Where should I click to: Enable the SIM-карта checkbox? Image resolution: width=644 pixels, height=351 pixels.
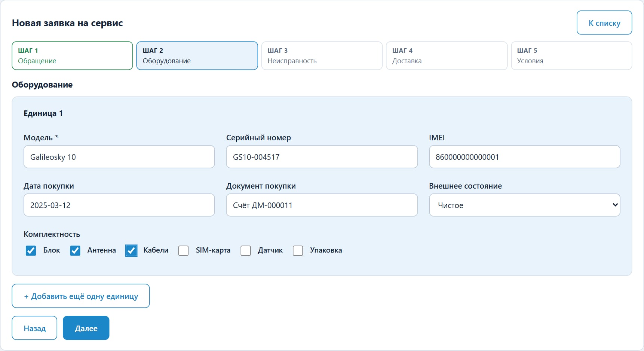coord(184,251)
